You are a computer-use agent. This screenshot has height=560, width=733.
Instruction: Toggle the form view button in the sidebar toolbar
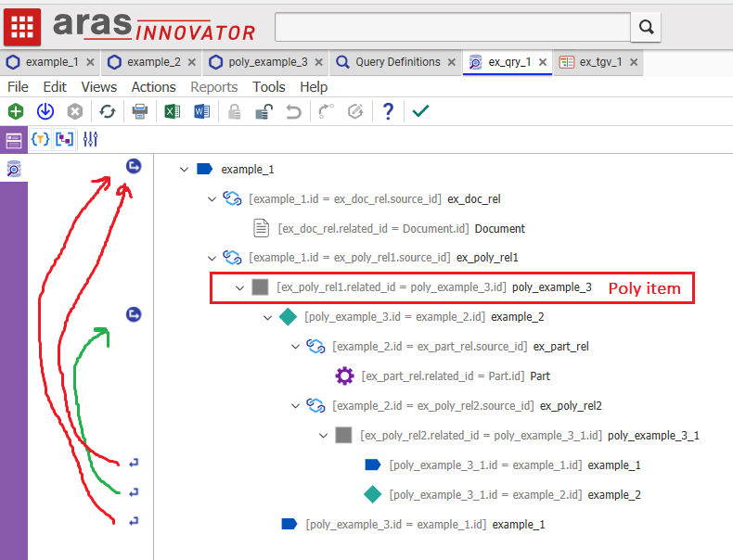pyautogui.click(x=14, y=140)
